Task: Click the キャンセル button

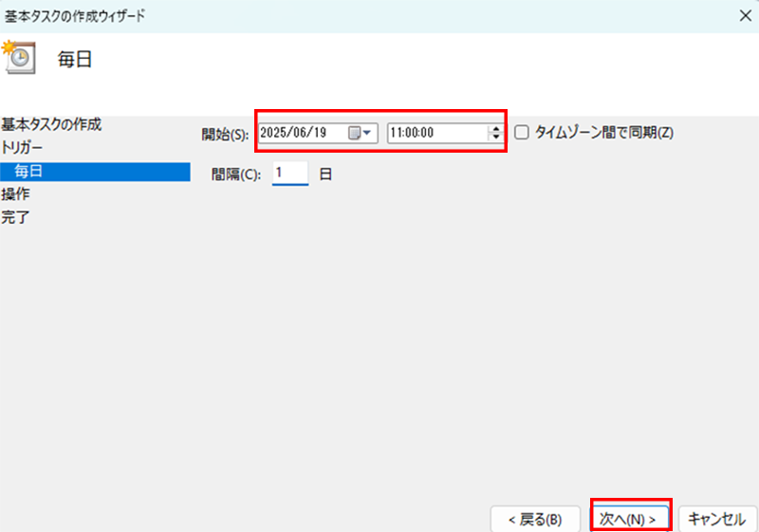Action: tap(717, 520)
